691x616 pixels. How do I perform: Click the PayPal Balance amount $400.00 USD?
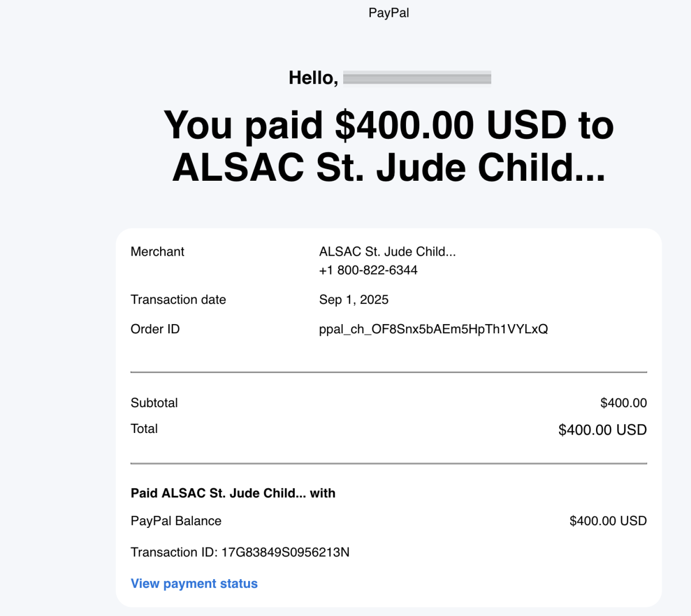(x=608, y=521)
